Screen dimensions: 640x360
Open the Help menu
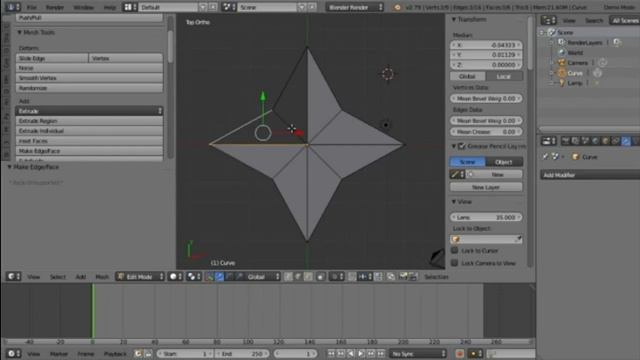click(x=109, y=7)
